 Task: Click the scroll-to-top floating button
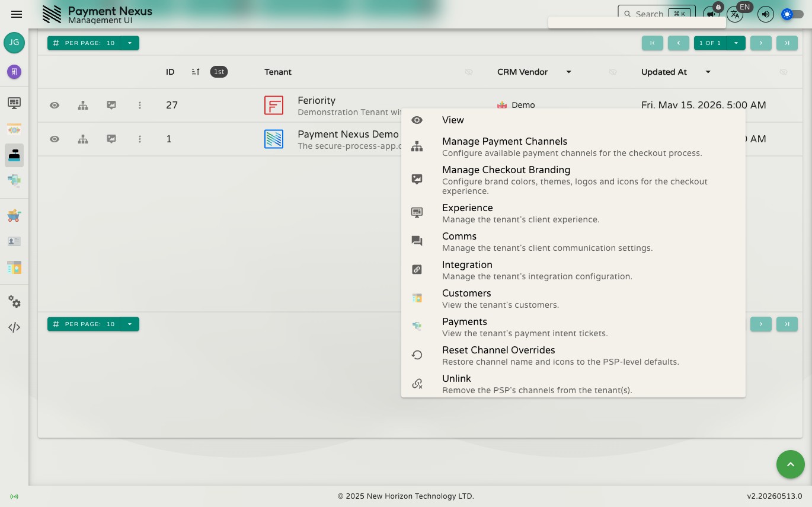[791, 464]
